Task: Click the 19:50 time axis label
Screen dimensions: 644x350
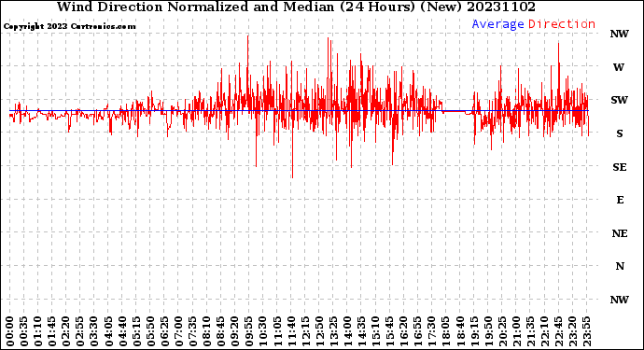Action: (488, 331)
